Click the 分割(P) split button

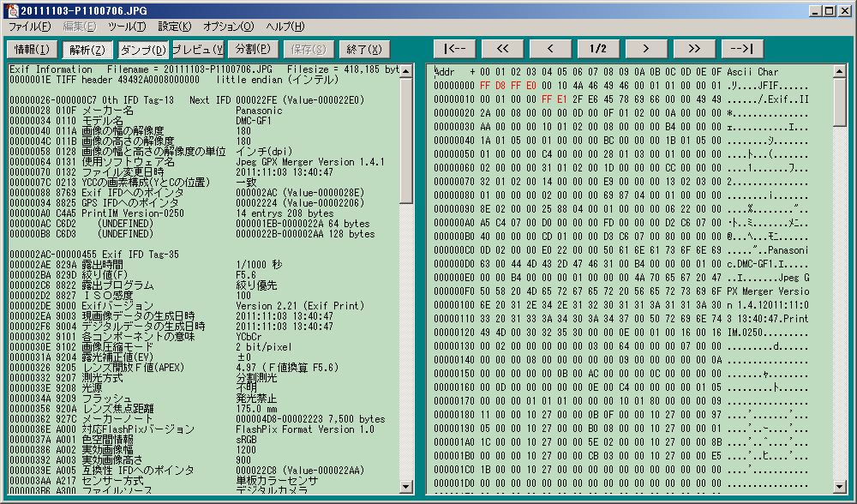coord(253,49)
